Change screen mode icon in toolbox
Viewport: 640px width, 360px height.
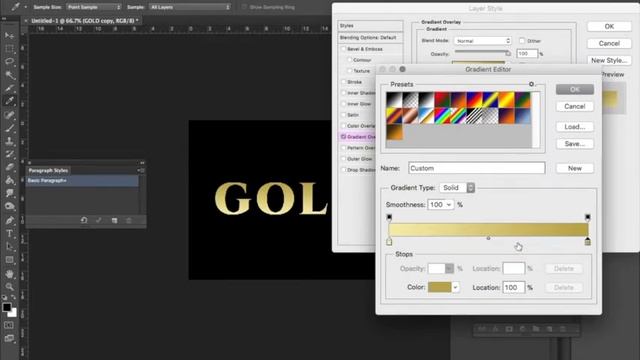pos(9,338)
